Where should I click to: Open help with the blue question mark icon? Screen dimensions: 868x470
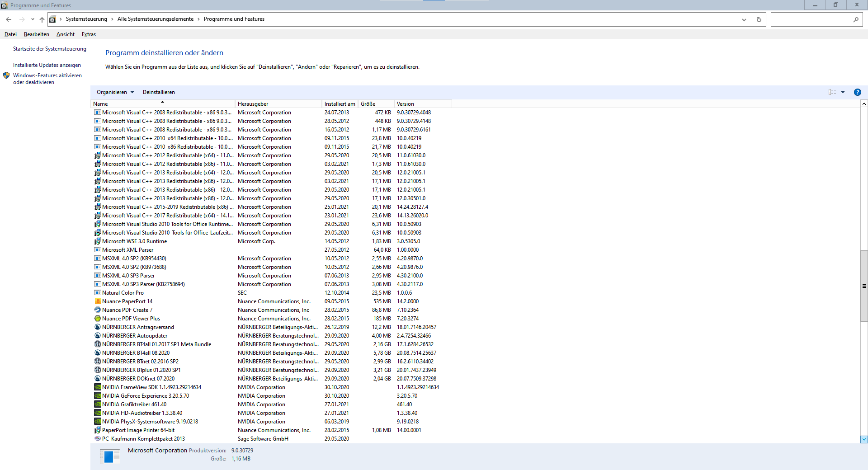click(x=857, y=92)
